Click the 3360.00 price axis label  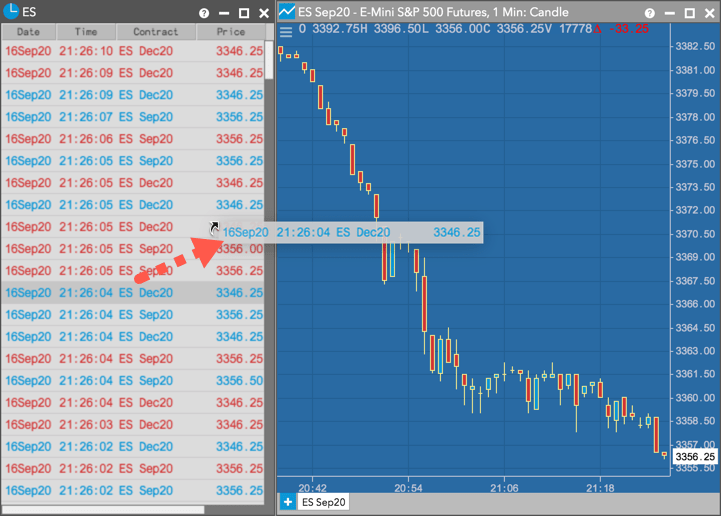tap(695, 398)
